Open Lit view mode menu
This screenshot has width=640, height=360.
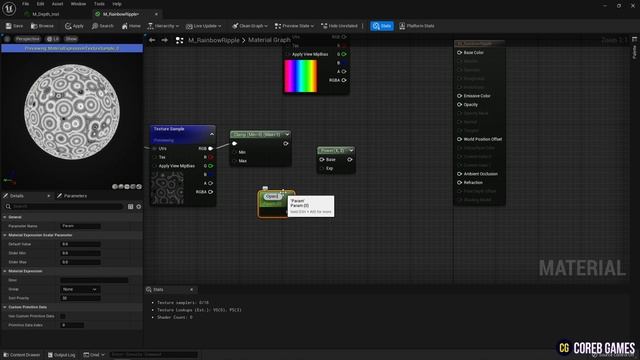coord(53,39)
